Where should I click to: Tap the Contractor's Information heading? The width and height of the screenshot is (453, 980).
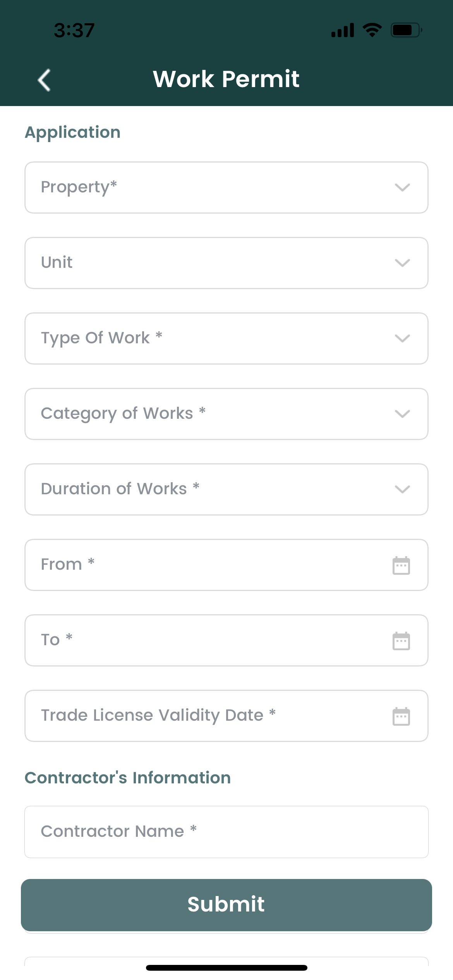click(x=128, y=778)
